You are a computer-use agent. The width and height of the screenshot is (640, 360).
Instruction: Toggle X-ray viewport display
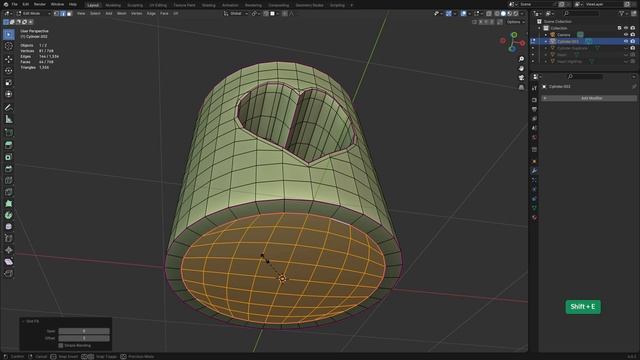point(489,13)
